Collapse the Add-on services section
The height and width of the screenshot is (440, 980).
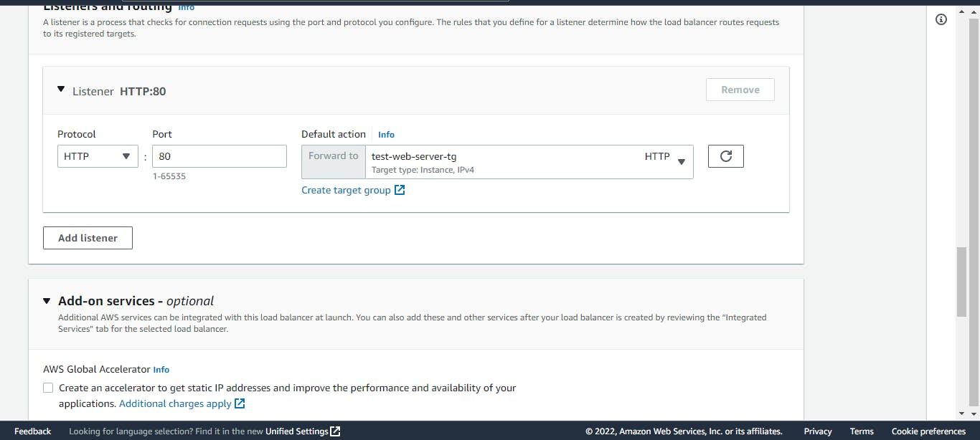tap(47, 301)
